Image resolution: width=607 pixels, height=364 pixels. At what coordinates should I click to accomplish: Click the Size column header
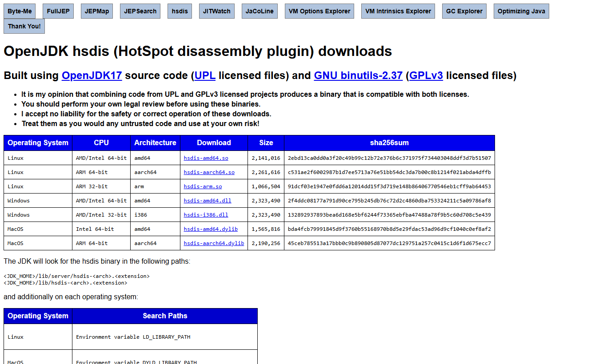(x=266, y=143)
